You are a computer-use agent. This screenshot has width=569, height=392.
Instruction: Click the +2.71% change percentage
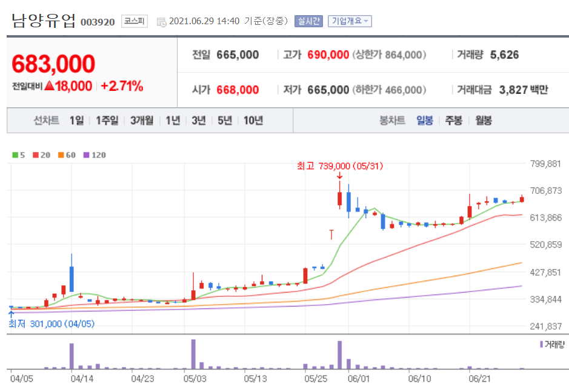click(122, 86)
